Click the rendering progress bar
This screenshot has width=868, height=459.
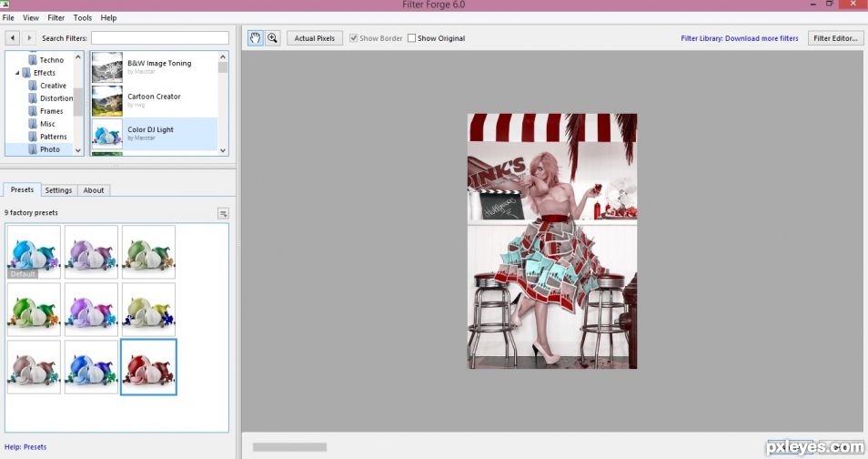pos(289,447)
